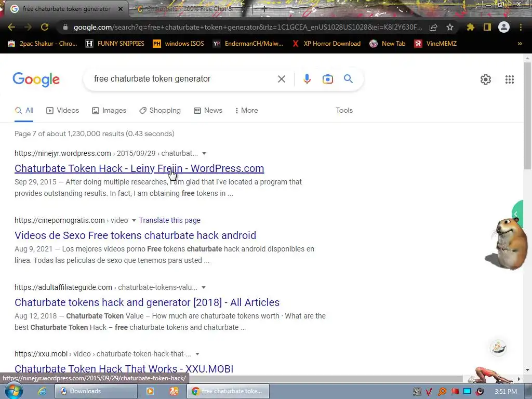Bookmark this page with the star icon
Viewport: 532px width, 399px height.
click(x=450, y=27)
